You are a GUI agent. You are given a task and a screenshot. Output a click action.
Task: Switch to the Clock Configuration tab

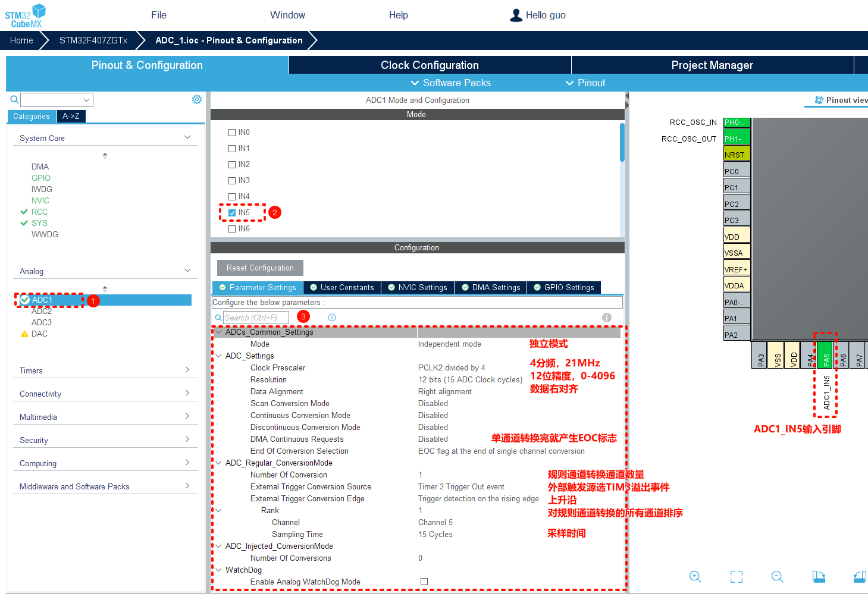tap(430, 65)
